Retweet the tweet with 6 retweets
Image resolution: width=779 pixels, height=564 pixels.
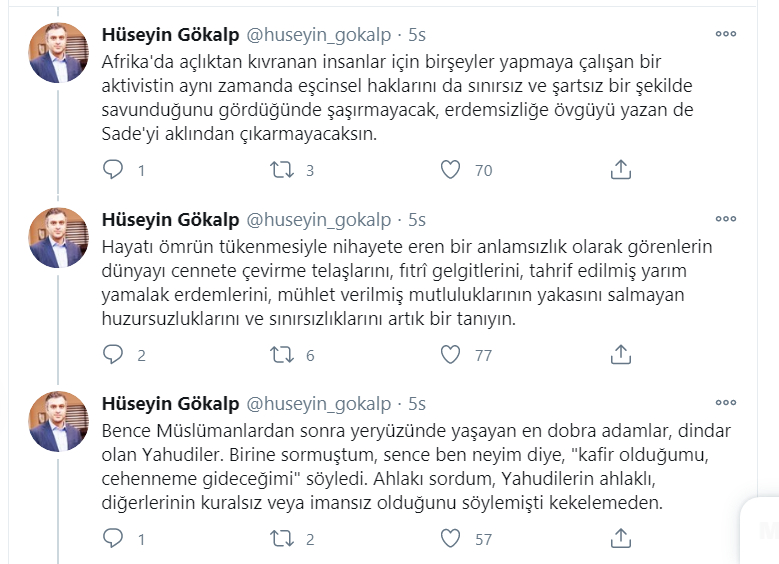coord(282,354)
